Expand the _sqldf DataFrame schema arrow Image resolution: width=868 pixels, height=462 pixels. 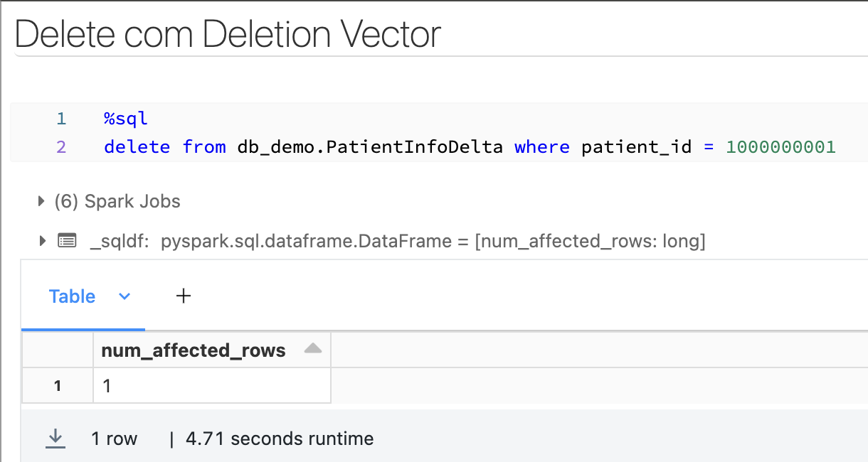42,241
